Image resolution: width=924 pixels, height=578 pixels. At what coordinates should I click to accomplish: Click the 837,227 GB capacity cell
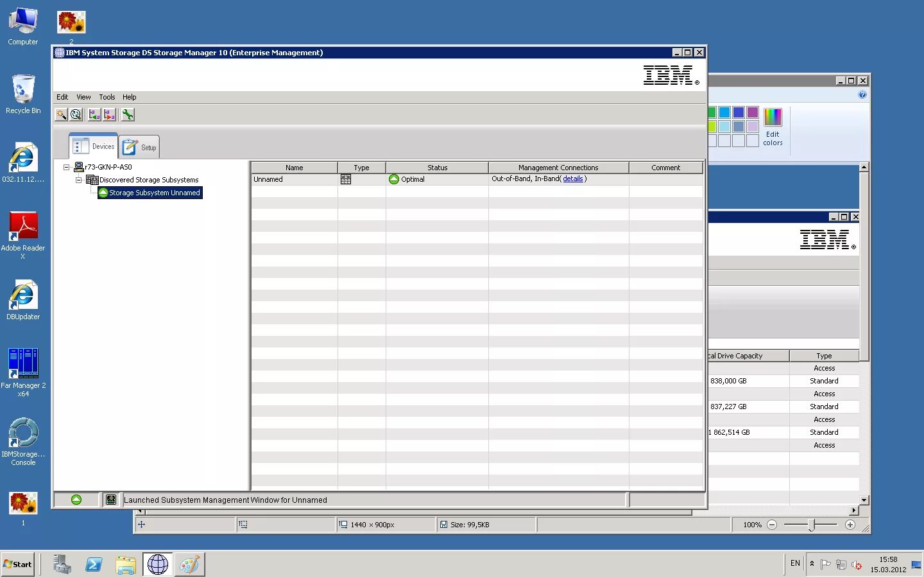pos(748,407)
